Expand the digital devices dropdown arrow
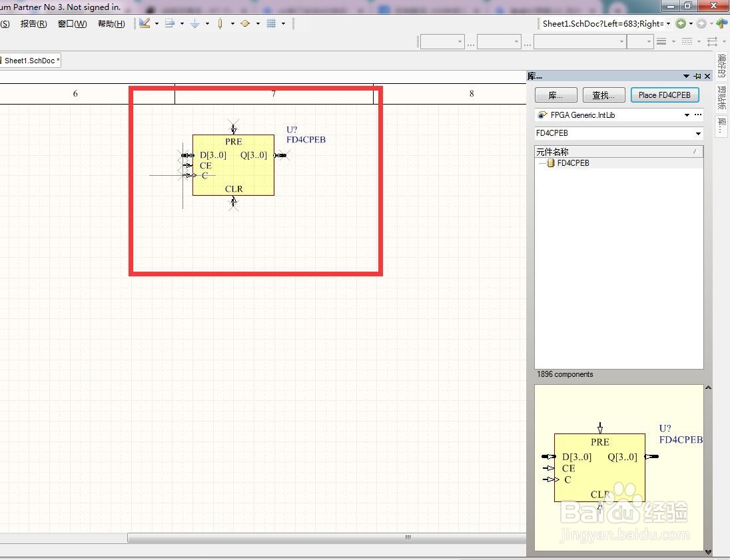 (x=232, y=23)
